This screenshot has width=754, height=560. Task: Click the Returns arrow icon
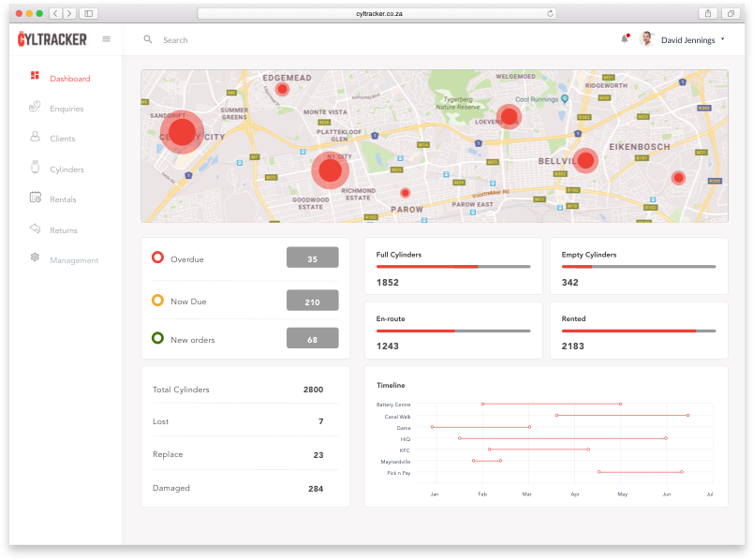35,229
